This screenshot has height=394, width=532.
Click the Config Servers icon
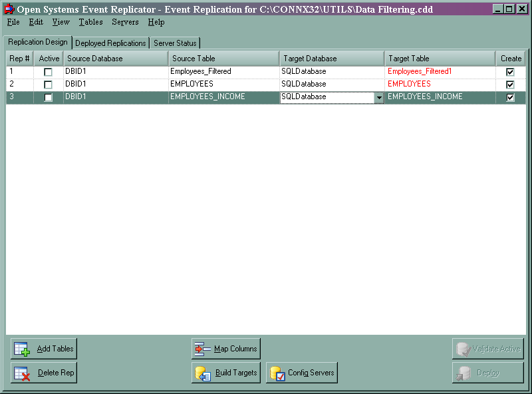[277, 373]
